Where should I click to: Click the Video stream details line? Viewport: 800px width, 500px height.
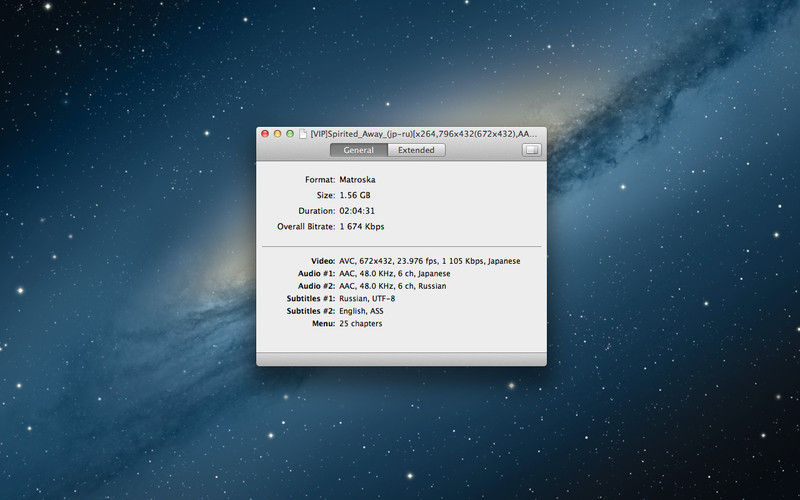tap(429, 261)
